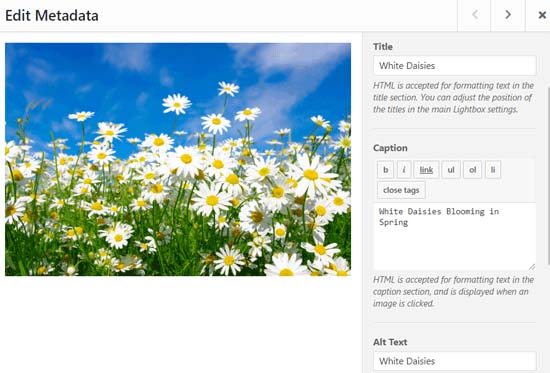Click the caption HTML help text

pyautogui.click(x=453, y=292)
